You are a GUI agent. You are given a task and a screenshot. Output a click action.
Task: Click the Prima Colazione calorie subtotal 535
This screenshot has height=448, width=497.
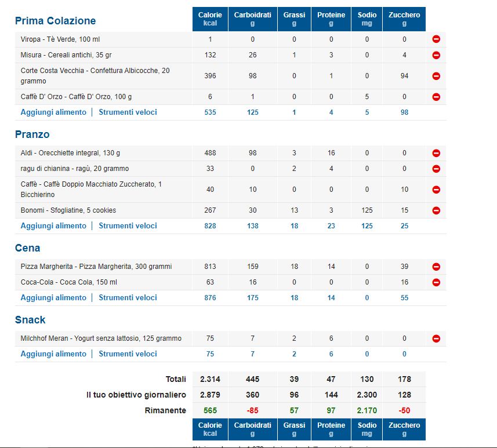(210, 112)
